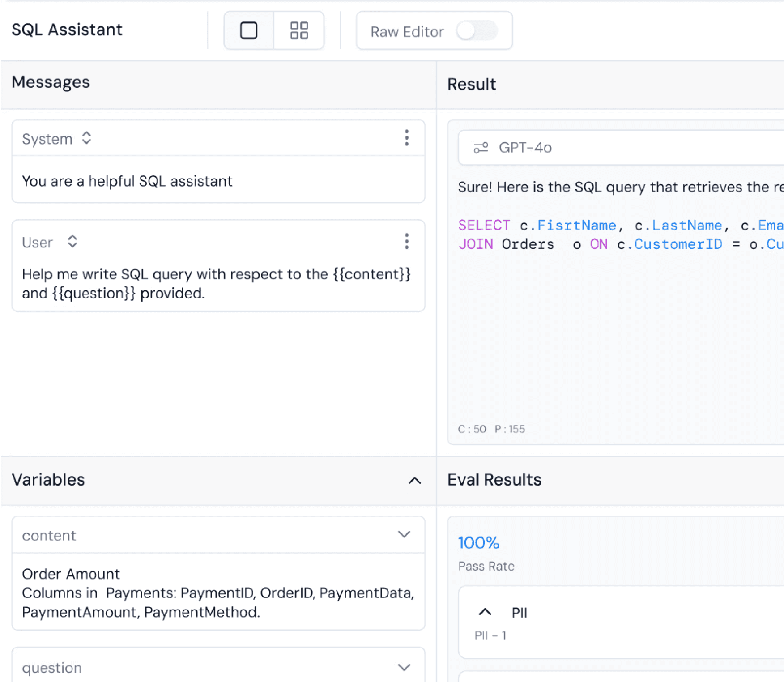This screenshot has width=784, height=682.
Task: Edit the User prompt text
Action: (x=217, y=284)
